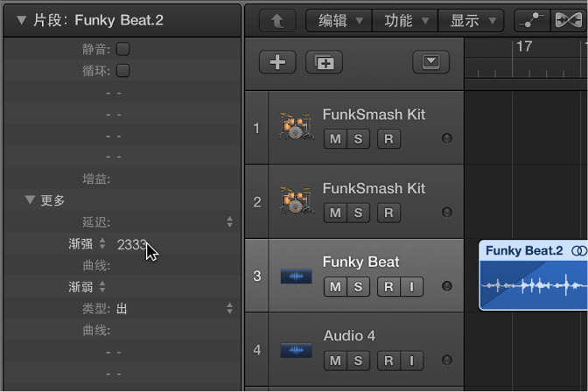Viewport: 588px width, 392px height.
Task: Click the up arrow button in toolbar
Action: point(276,19)
